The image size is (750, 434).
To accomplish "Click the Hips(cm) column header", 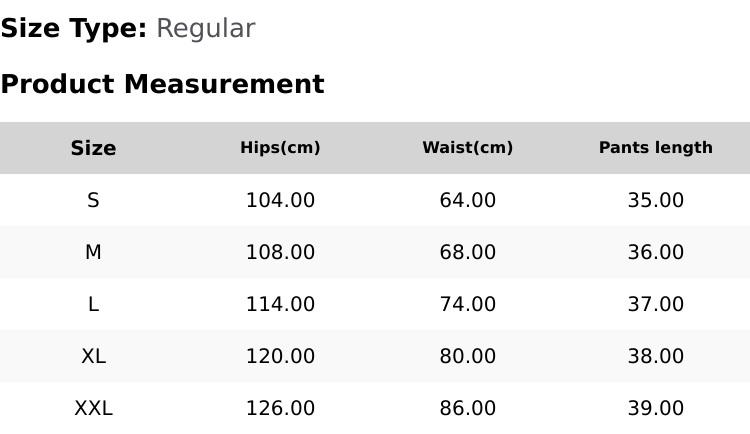I will (x=280, y=147).
